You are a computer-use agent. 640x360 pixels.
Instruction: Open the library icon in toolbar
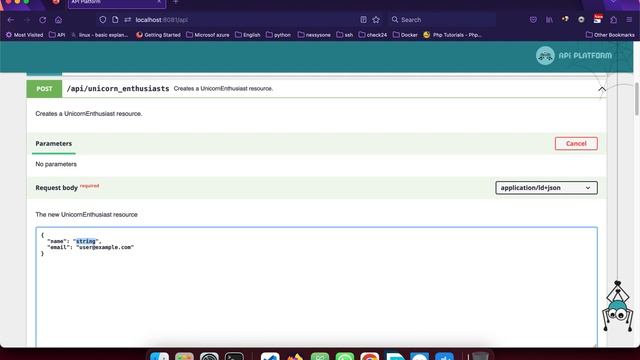click(549, 20)
